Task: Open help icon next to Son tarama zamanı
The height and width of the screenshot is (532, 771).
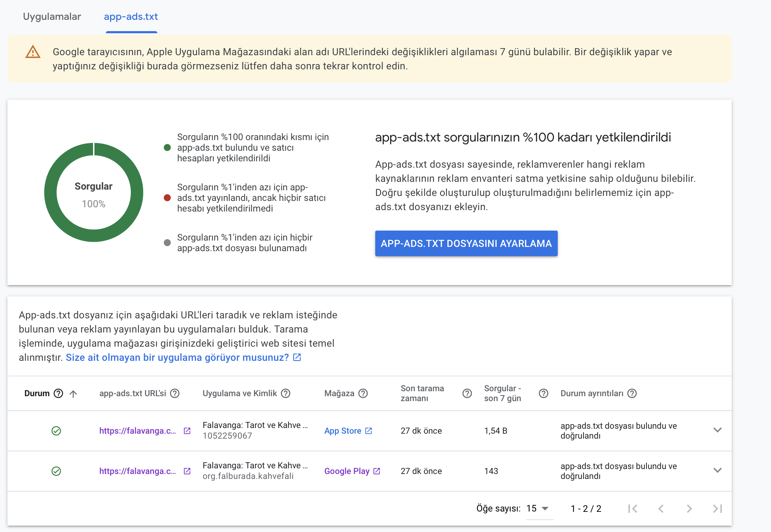Action: pyautogui.click(x=467, y=393)
